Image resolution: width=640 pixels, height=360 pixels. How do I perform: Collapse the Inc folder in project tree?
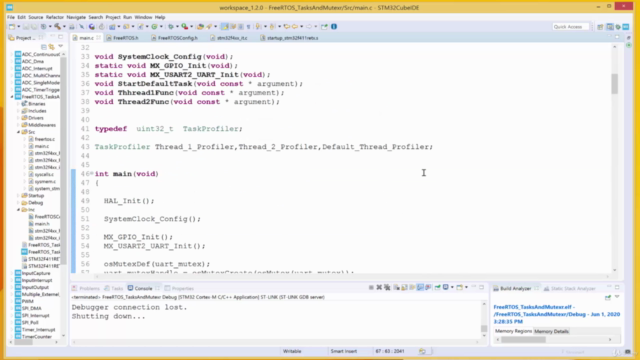click(18, 210)
